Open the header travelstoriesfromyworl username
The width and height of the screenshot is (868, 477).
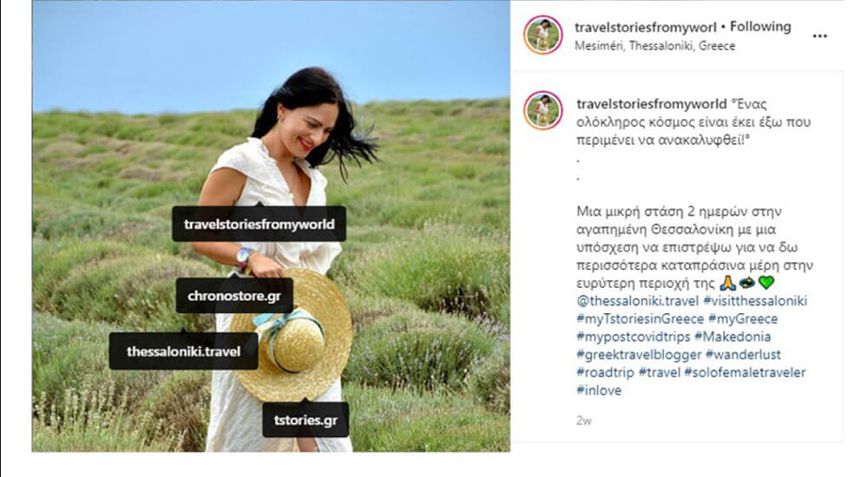tap(646, 27)
